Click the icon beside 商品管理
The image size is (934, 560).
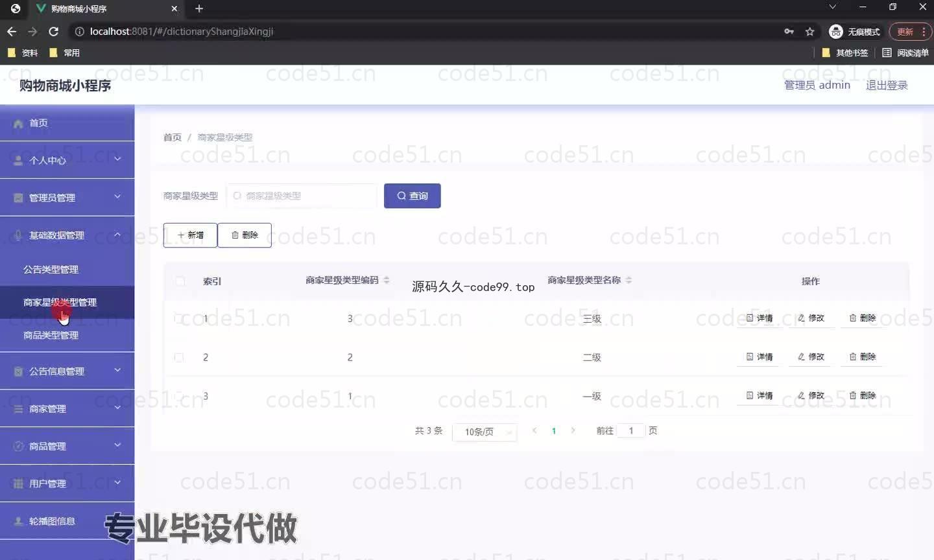(x=18, y=446)
